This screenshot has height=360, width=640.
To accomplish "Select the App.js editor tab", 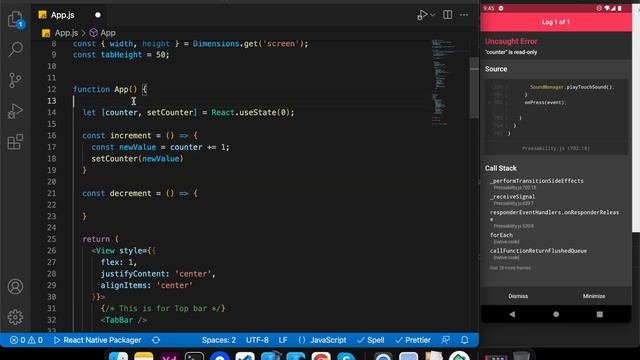I will pos(62,15).
